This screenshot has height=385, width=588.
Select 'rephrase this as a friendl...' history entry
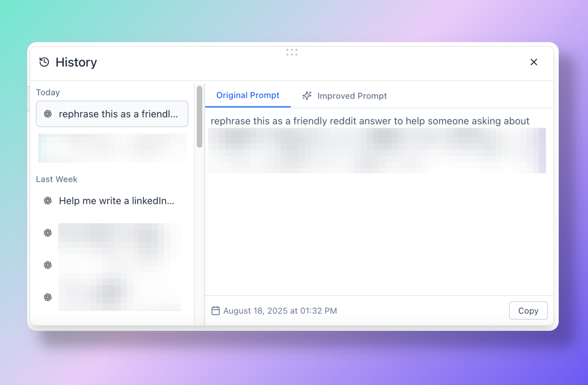tap(118, 114)
